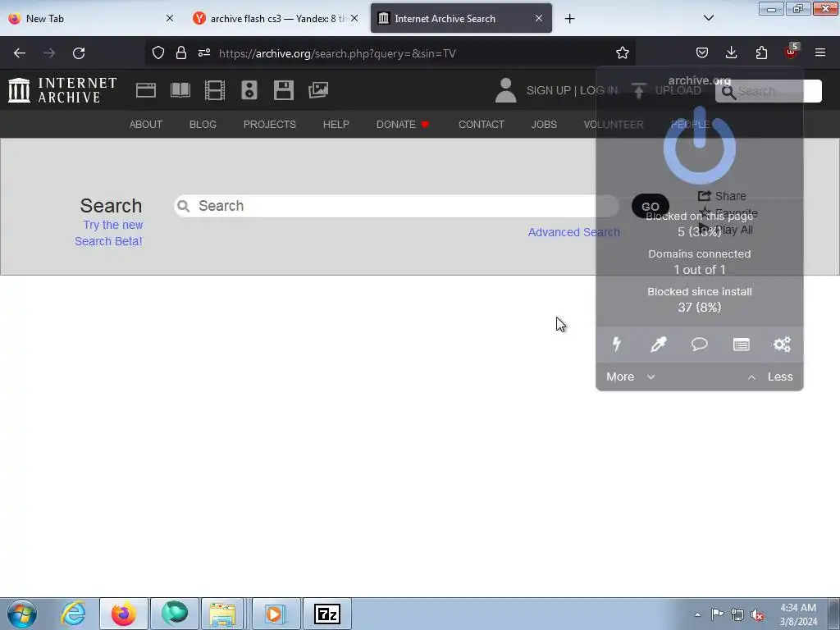The image size is (840, 630).
Task: Open the BLOG menu item
Action: click(x=203, y=125)
